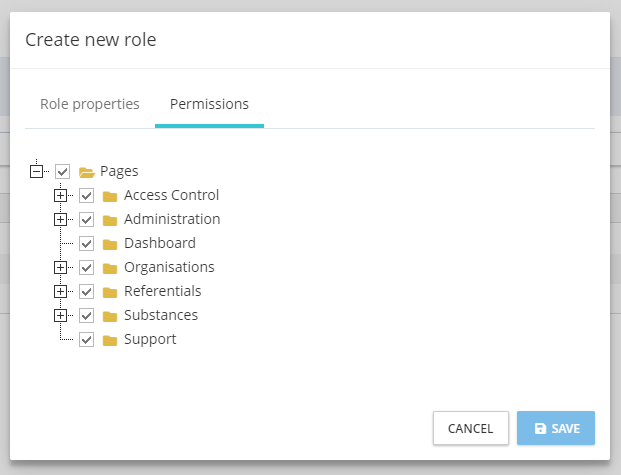Select the Referentials tree label

(162, 291)
